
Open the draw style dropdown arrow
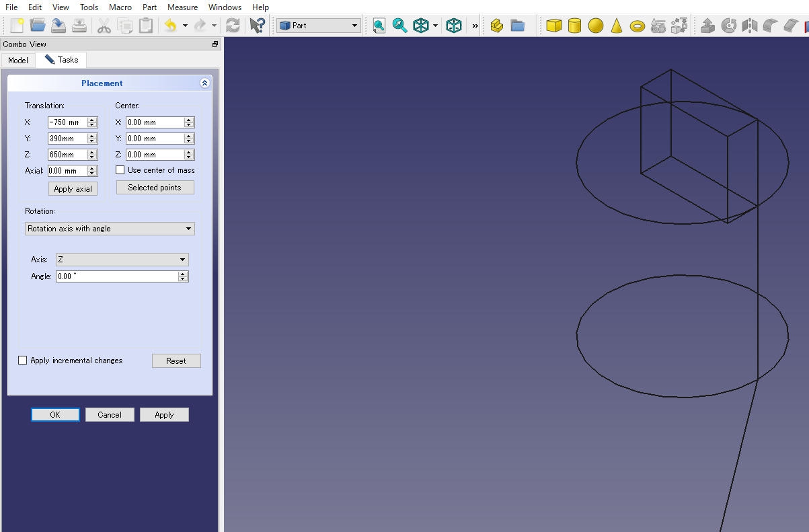pos(435,26)
